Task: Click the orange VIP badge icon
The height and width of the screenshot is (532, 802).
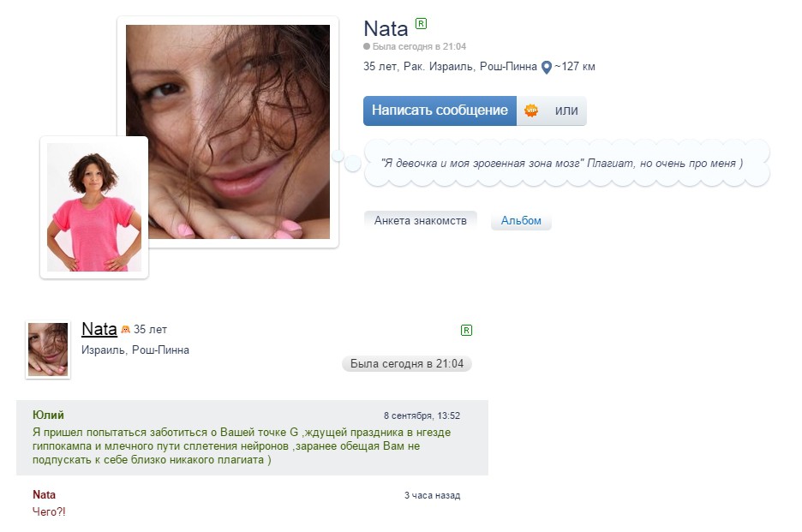Action: 530,111
